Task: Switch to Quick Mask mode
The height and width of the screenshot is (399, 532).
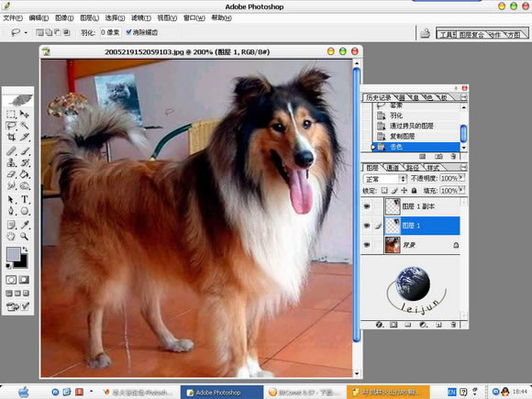Action: tap(24, 280)
